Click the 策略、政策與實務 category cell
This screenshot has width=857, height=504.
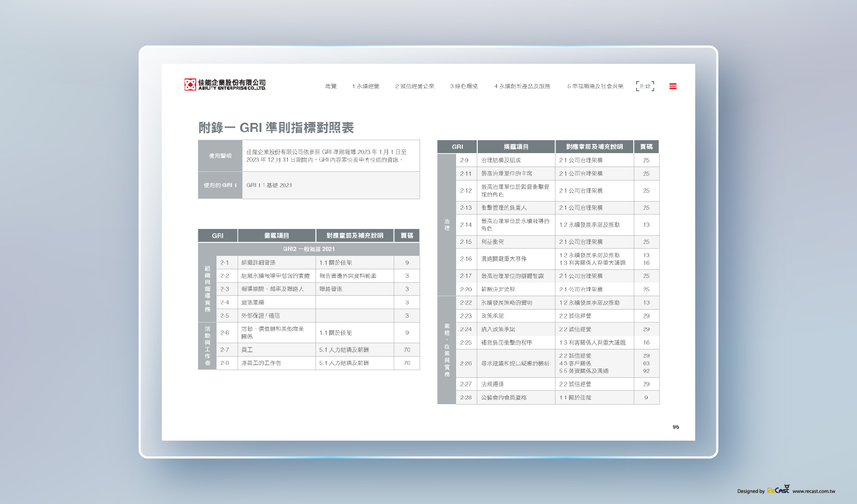pos(447,350)
